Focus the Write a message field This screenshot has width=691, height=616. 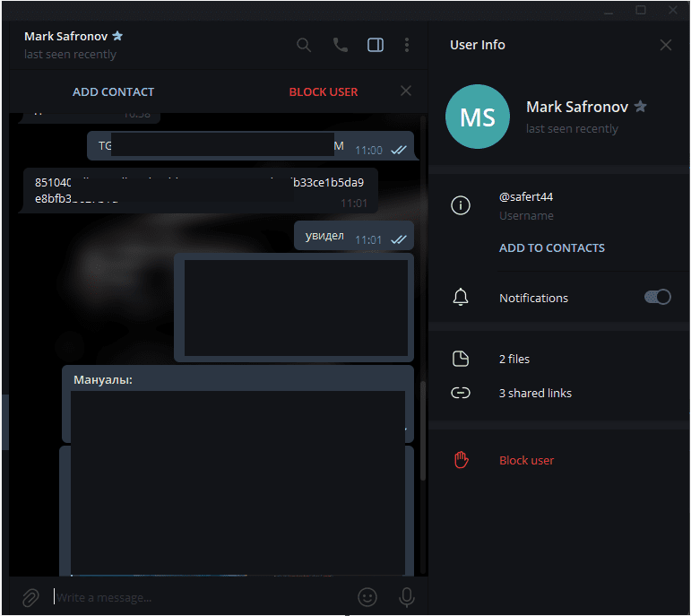203,597
